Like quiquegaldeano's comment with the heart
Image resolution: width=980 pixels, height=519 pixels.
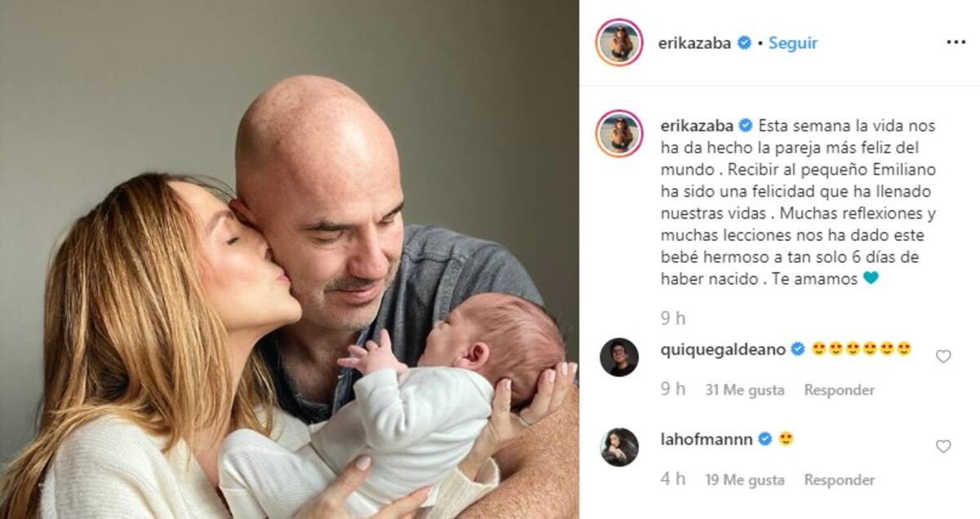(x=943, y=357)
